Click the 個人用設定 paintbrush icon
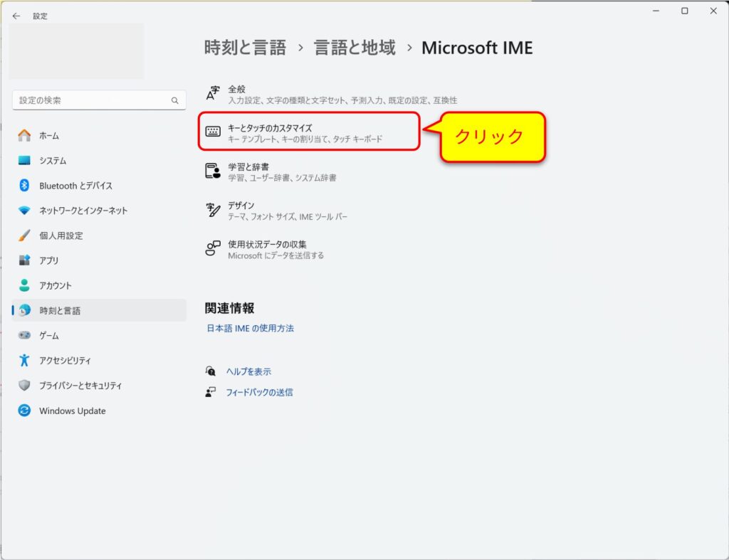 pos(24,236)
